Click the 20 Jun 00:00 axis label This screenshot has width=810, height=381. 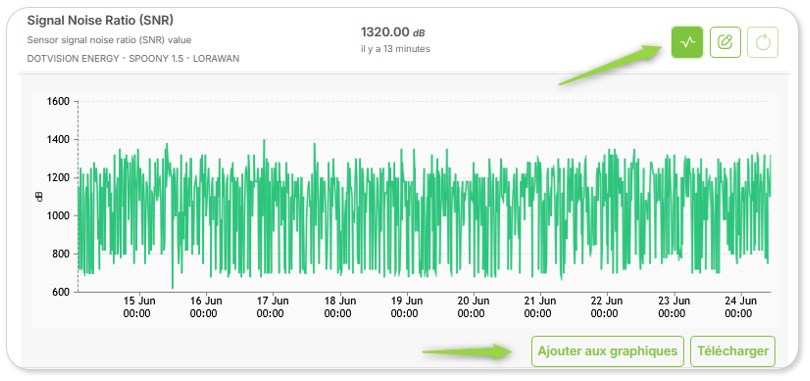pyautogui.click(x=473, y=307)
